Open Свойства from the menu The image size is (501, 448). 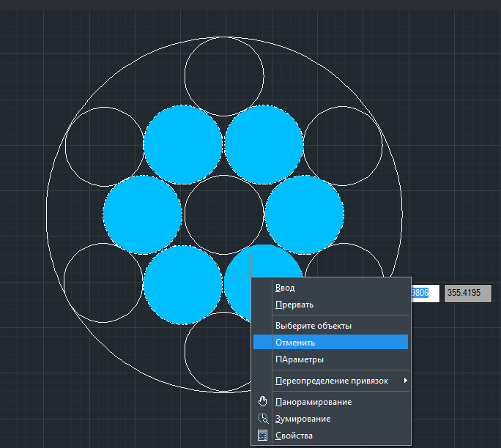point(330,436)
